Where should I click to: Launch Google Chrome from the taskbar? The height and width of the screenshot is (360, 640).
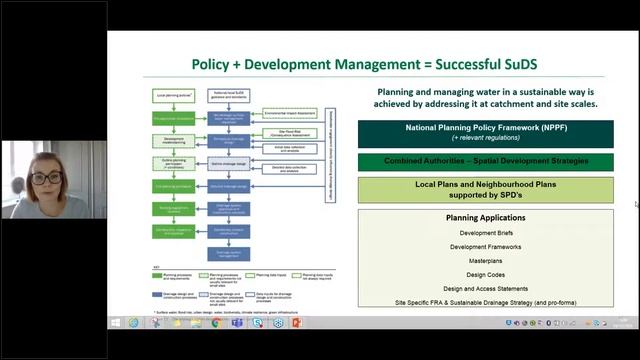coord(216,323)
